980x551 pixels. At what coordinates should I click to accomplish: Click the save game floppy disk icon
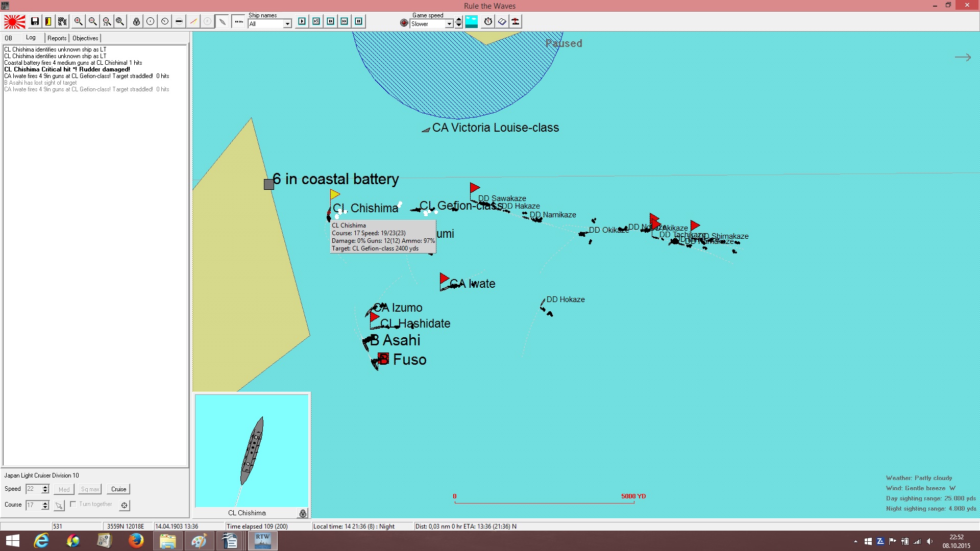tap(35, 21)
